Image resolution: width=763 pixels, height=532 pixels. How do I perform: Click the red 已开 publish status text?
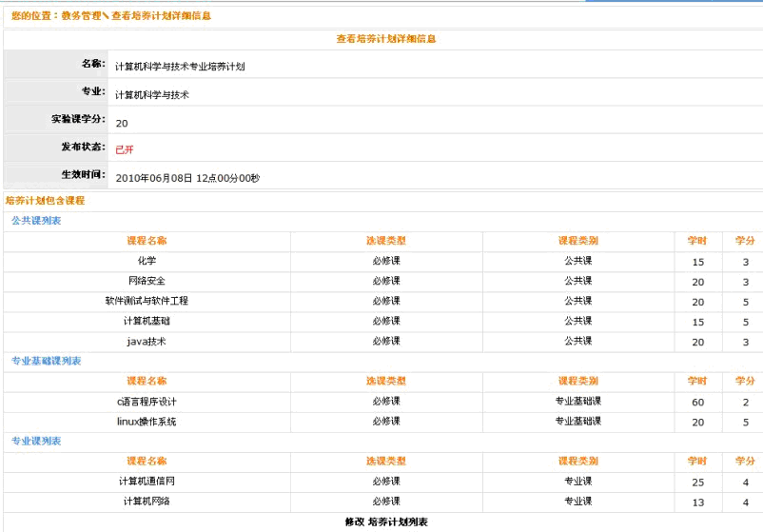[125, 150]
